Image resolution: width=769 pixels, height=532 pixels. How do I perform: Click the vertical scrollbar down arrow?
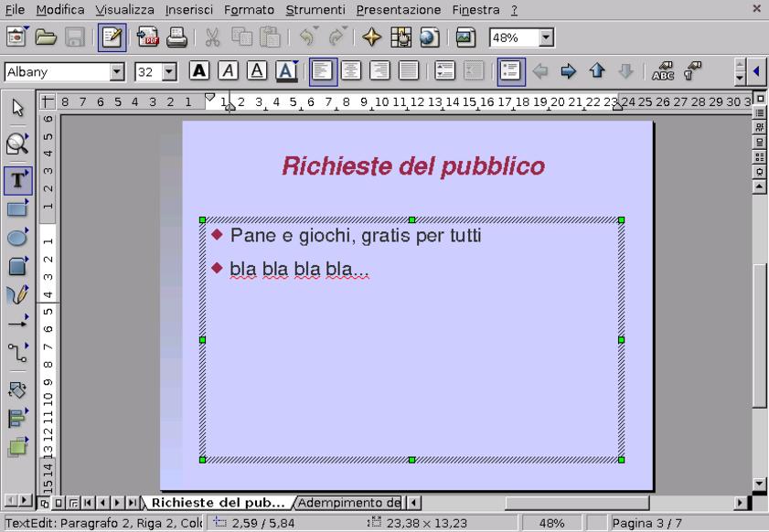(x=759, y=484)
